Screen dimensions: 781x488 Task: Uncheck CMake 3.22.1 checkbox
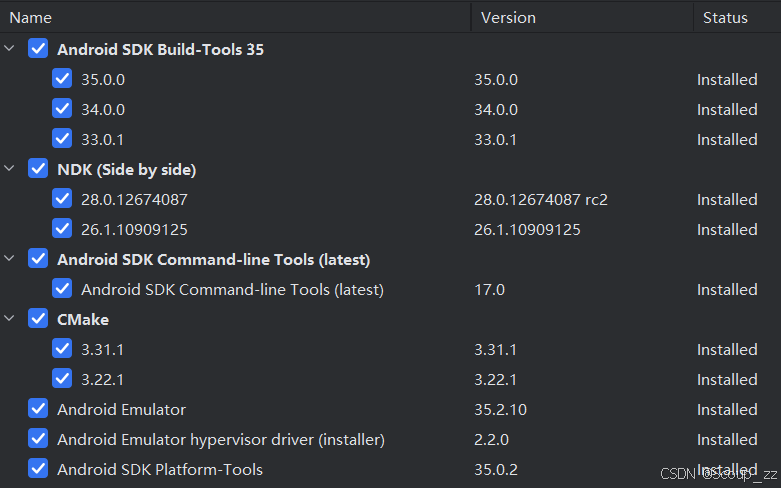(62, 378)
